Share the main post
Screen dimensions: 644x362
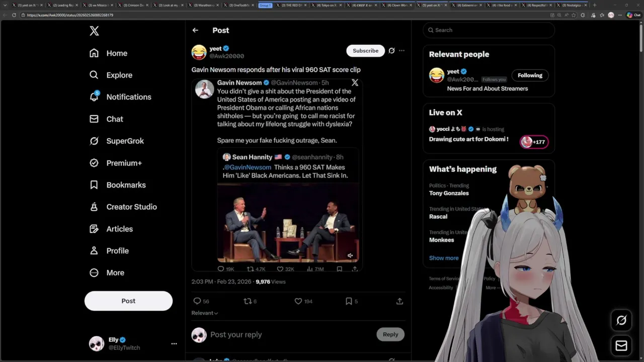[399, 301]
